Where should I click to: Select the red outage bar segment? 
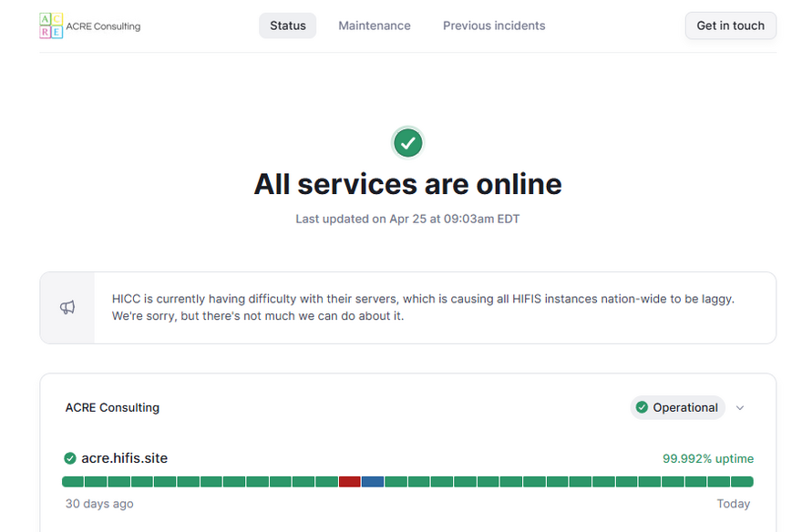coord(349,482)
